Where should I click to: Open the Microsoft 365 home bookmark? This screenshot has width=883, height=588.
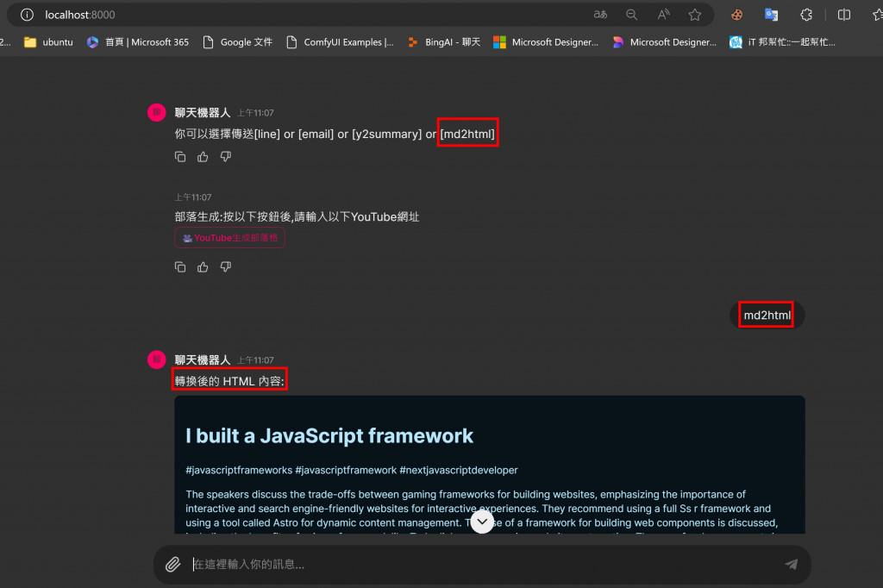[x=138, y=42]
